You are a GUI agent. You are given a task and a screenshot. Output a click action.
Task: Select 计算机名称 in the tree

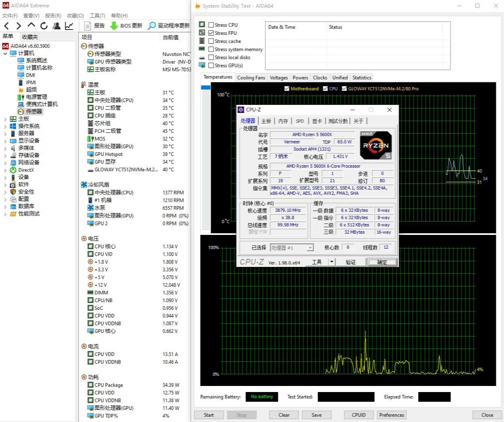click(39, 68)
